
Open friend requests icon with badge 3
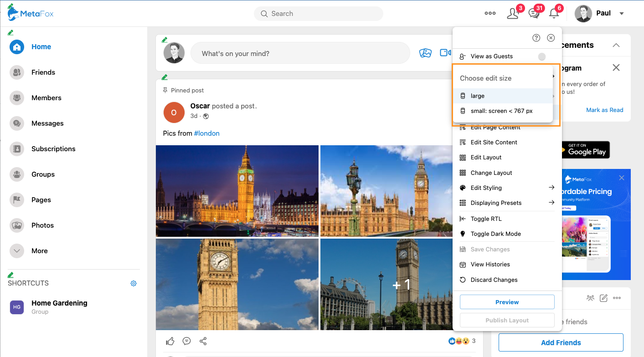click(513, 13)
